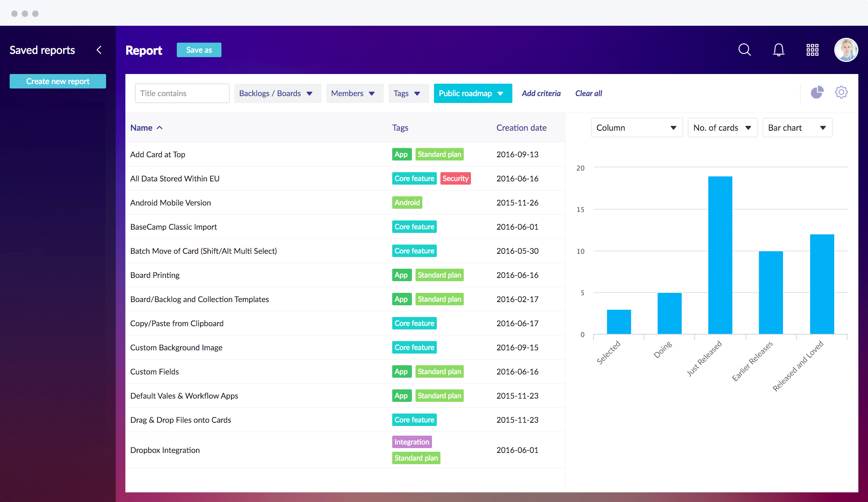
Task: Open the apps grid icon
Action: coord(812,50)
